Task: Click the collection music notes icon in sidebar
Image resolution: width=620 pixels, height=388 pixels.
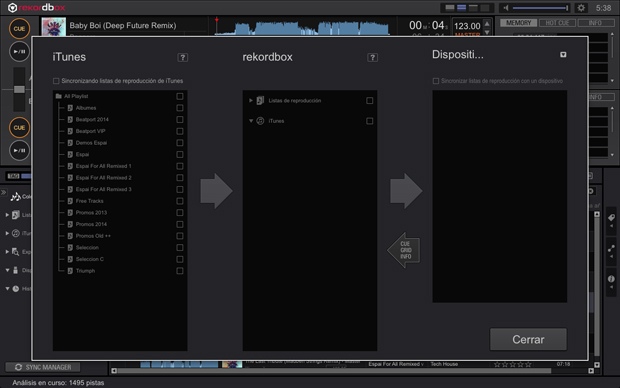Action: [x=16, y=196]
